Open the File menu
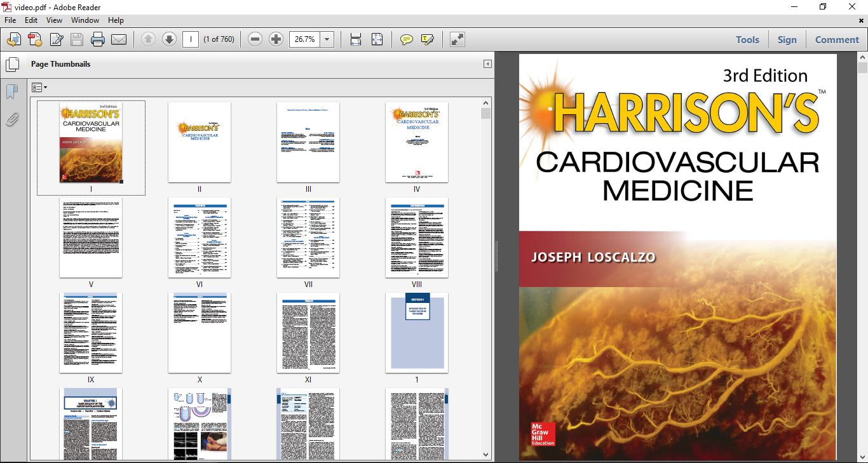The height and width of the screenshot is (463, 868). (x=11, y=20)
